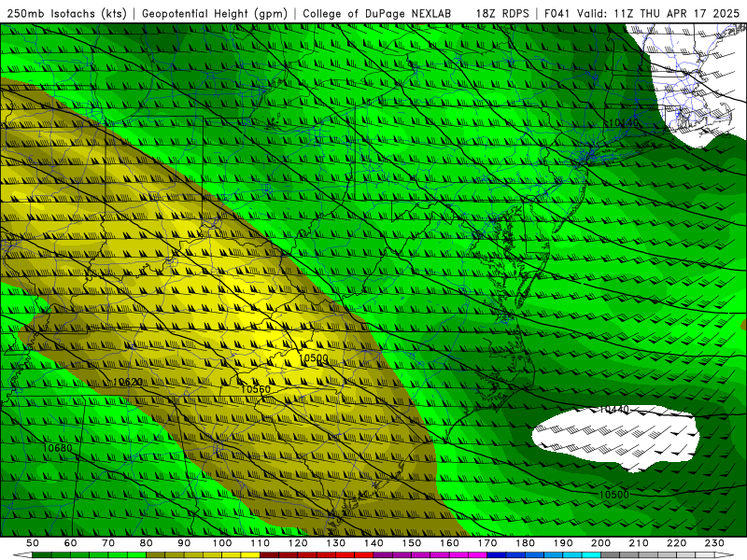Click the 80 value on the color scale
Image resolution: width=747 pixels, height=560 pixels.
147,543
